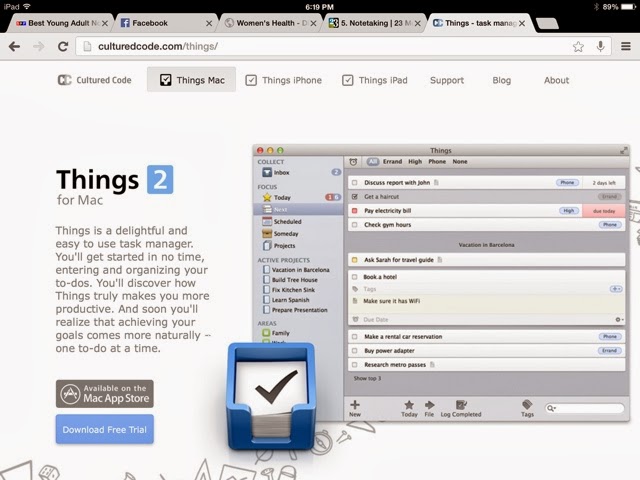Open the Things iPhone nav item
The width and height of the screenshot is (640, 480).
click(x=284, y=80)
